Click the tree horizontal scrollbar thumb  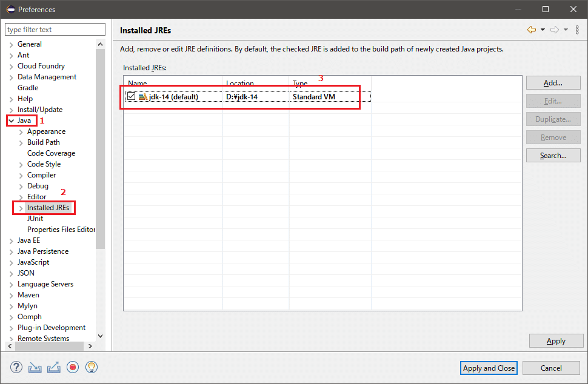coord(49,346)
